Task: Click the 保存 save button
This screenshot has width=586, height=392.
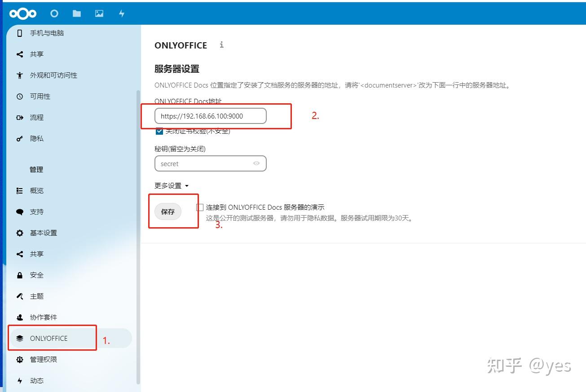Action: (x=167, y=211)
